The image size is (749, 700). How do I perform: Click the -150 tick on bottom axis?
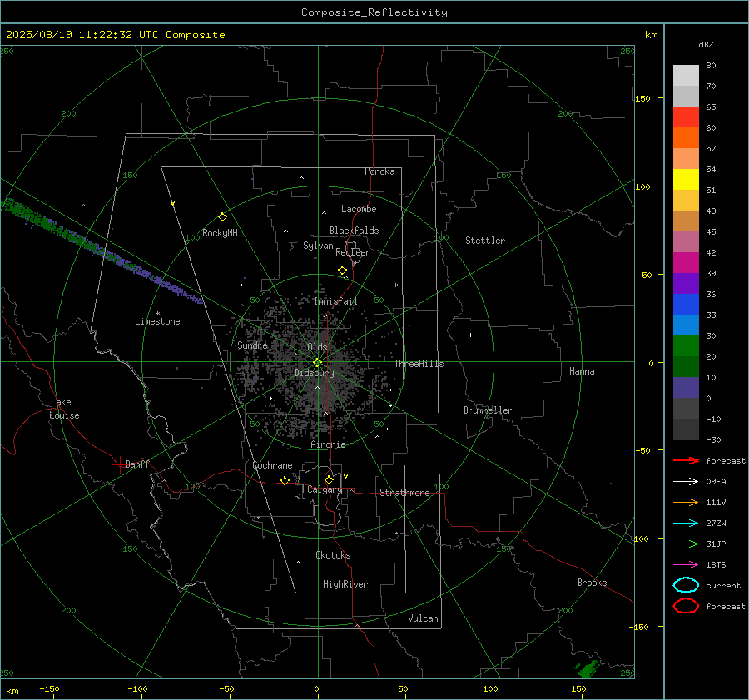[49, 688]
